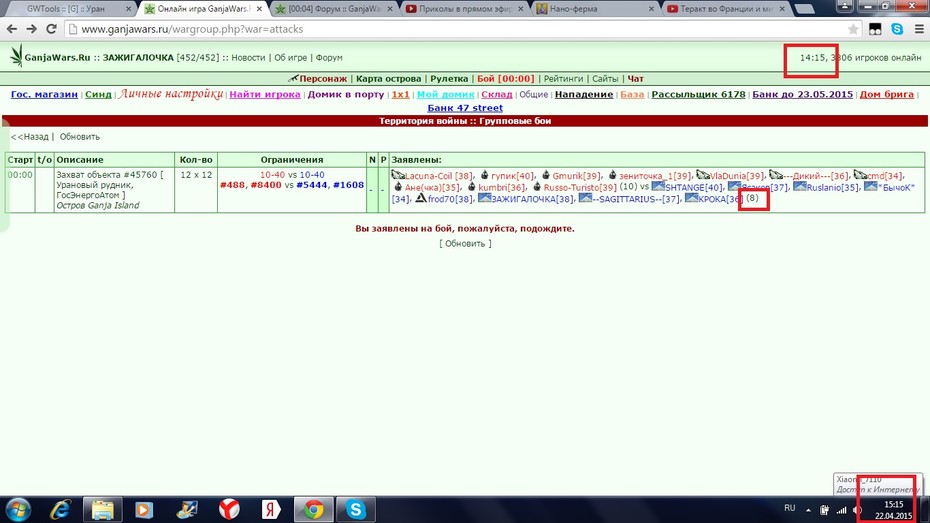Image resolution: width=930 pixels, height=523 pixels.
Task: Open the Windows Start button
Action: coord(18,509)
